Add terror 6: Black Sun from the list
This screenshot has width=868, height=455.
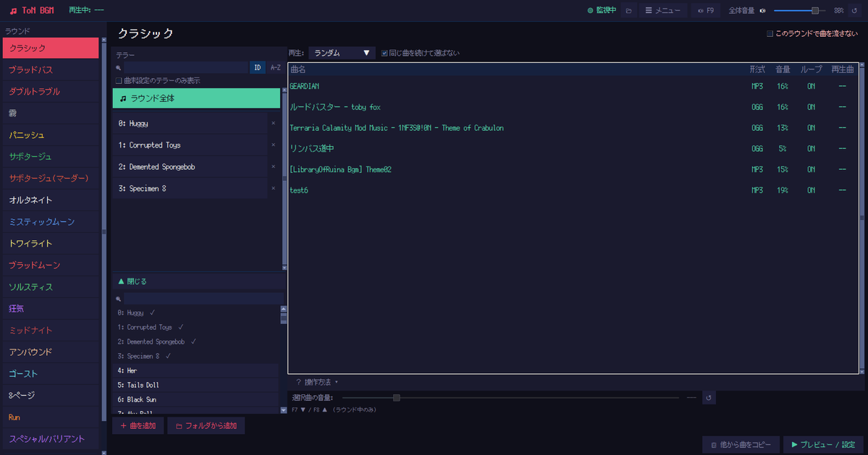point(195,399)
